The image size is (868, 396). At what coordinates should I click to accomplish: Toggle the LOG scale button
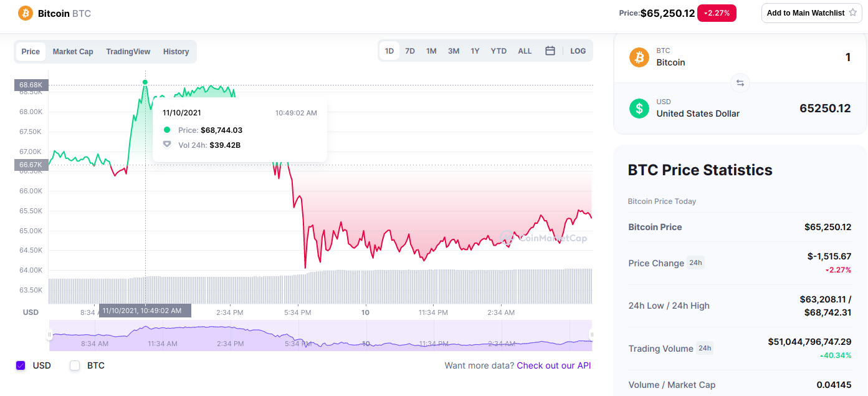click(578, 51)
